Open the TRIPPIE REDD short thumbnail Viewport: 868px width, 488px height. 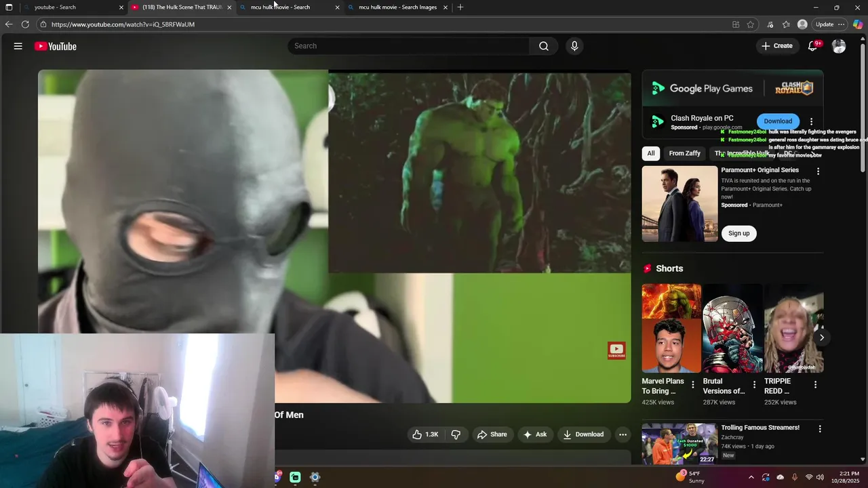click(793, 328)
